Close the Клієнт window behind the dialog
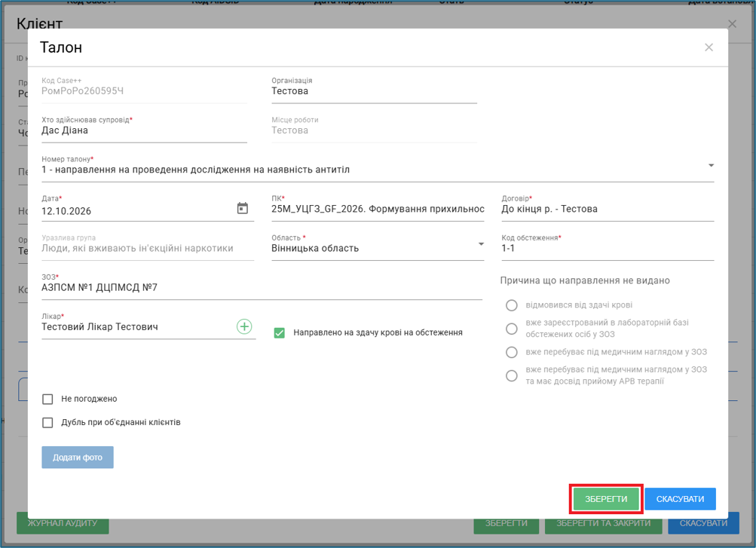The image size is (756, 548). point(732,23)
